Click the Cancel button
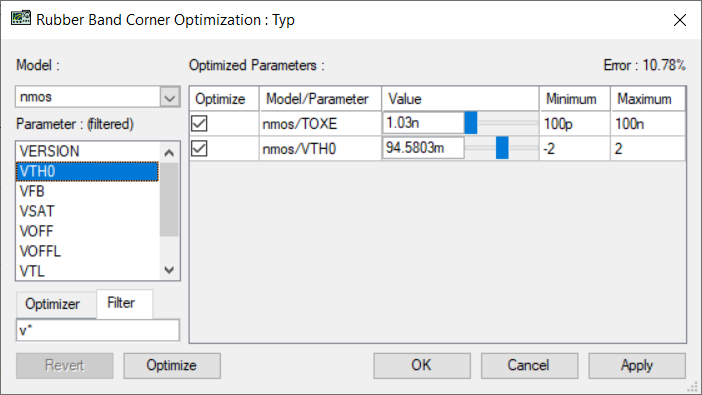 coord(529,365)
